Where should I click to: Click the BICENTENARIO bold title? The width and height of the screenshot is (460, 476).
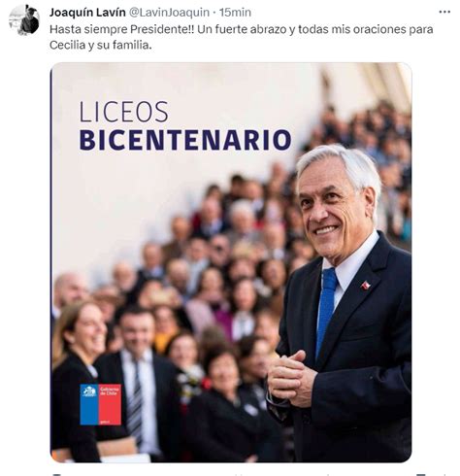pos(185,140)
